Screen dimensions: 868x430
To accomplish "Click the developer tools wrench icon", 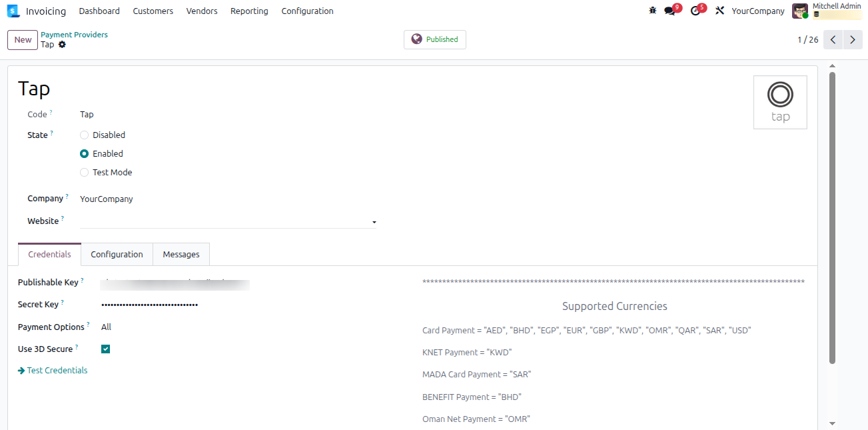I will pos(719,11).
